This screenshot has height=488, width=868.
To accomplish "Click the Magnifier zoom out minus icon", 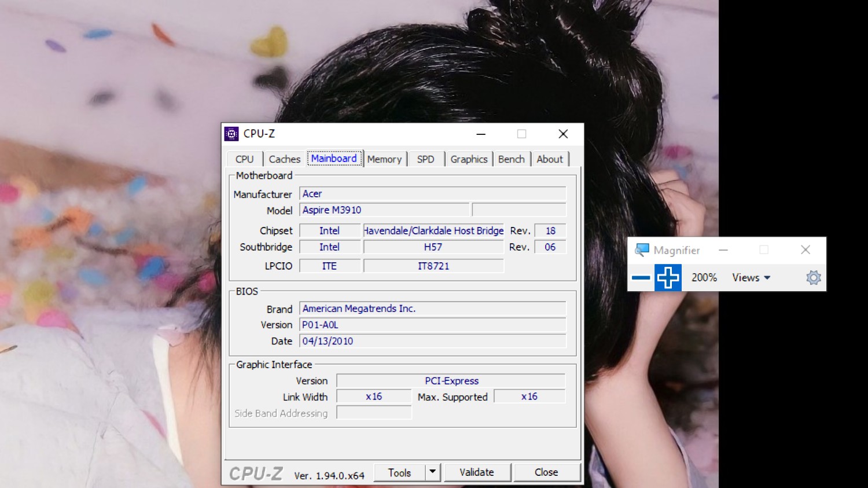I will pos(641,278).
